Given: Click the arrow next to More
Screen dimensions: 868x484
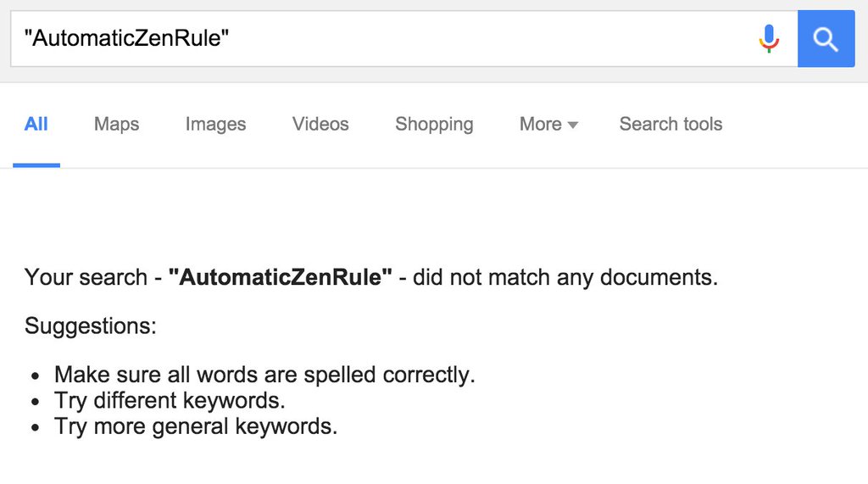Looking at the screenshot, I should click(573, 125).
